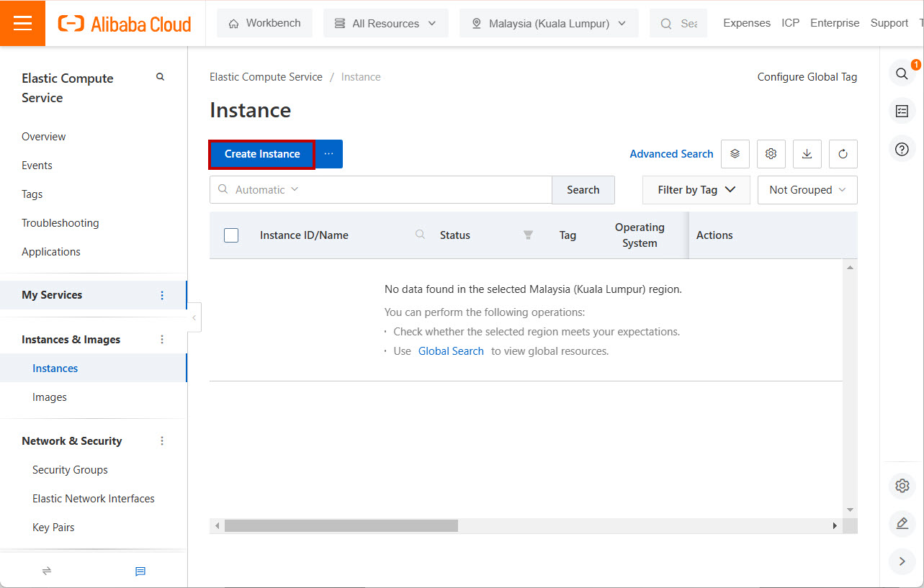The width and height of the screenshot is (924, 588).
Task: Click the horizontal scrollbar thumb
Action: pyautogui.click(x=341, y=526)
